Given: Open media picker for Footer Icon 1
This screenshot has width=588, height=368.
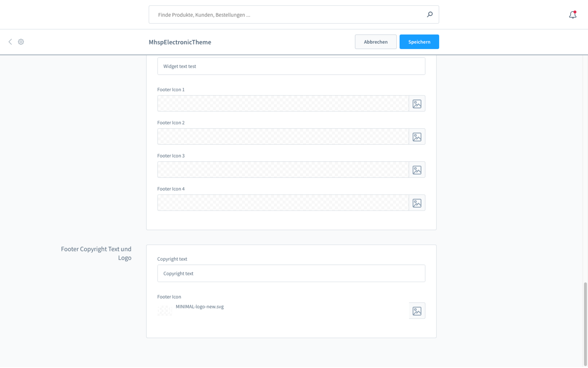Looking at the screenshot, I should tap(417, 104).
